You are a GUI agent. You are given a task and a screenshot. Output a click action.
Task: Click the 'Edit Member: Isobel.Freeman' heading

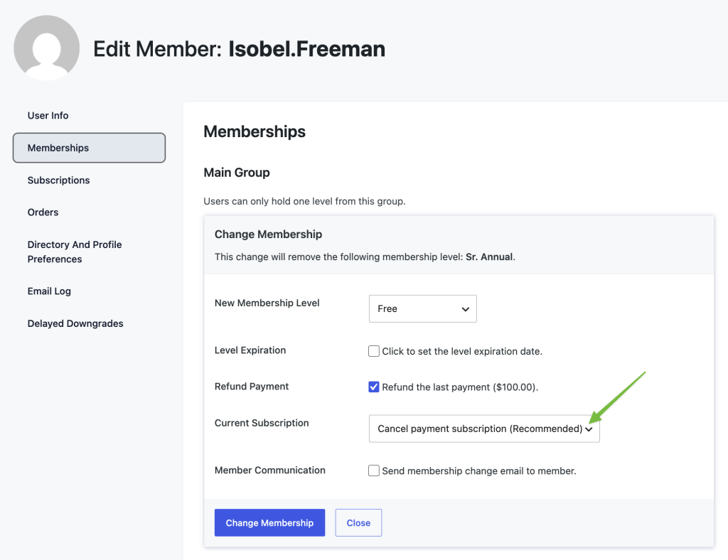click(x=239, y=49)
